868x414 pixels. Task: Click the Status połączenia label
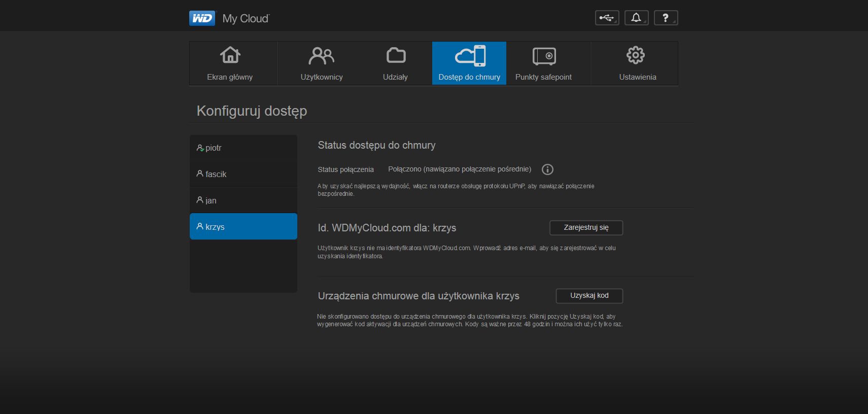(x=345, y=169)
